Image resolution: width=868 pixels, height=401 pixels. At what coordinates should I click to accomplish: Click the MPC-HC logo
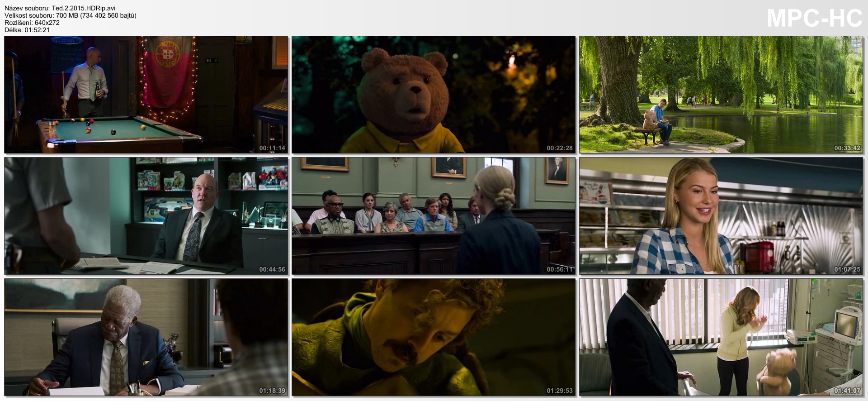point(814,19)
